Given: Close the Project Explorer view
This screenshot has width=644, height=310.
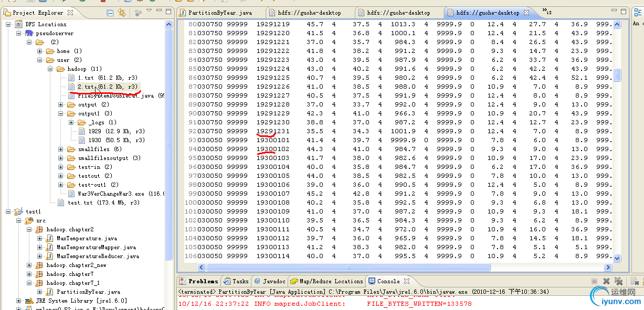Looking at the screenshot, I should pos(70,13).
